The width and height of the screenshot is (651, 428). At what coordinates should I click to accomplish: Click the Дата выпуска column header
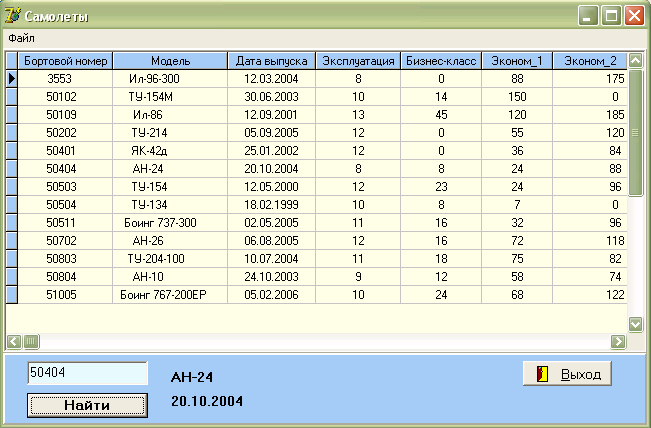(x=272, y=61)
